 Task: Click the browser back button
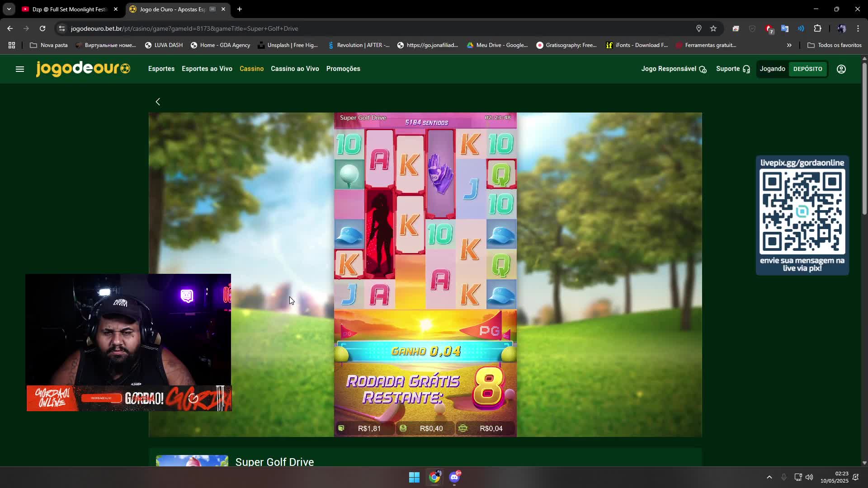[10, 28]
